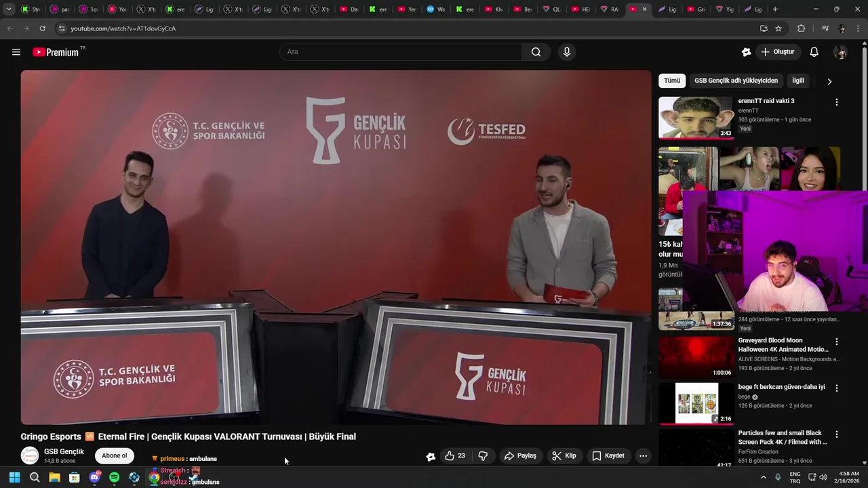
Task: Dislike the video with thumbs down
Action: 483,455
